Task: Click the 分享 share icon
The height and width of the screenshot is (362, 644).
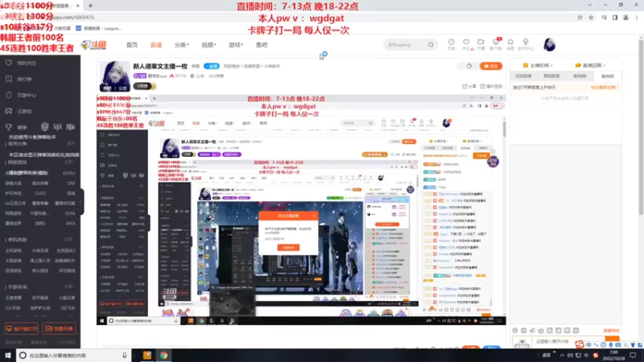Action: pos(469,86)
